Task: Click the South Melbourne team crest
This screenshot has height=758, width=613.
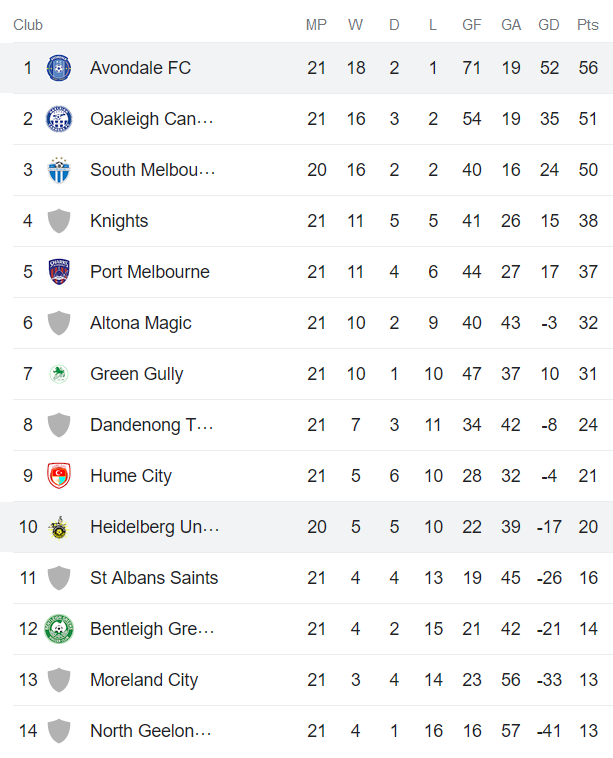Action: (59, 170)
